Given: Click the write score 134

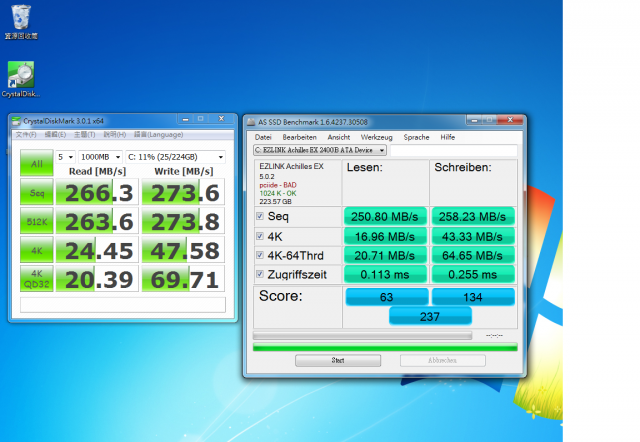Looking at the screenshot, I should click(x=473, y=297).
